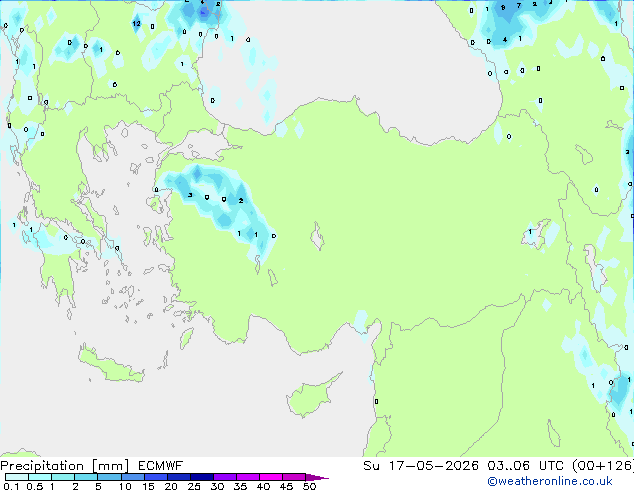Click the 'Precipitation [mm]' title text

point(65,466)
